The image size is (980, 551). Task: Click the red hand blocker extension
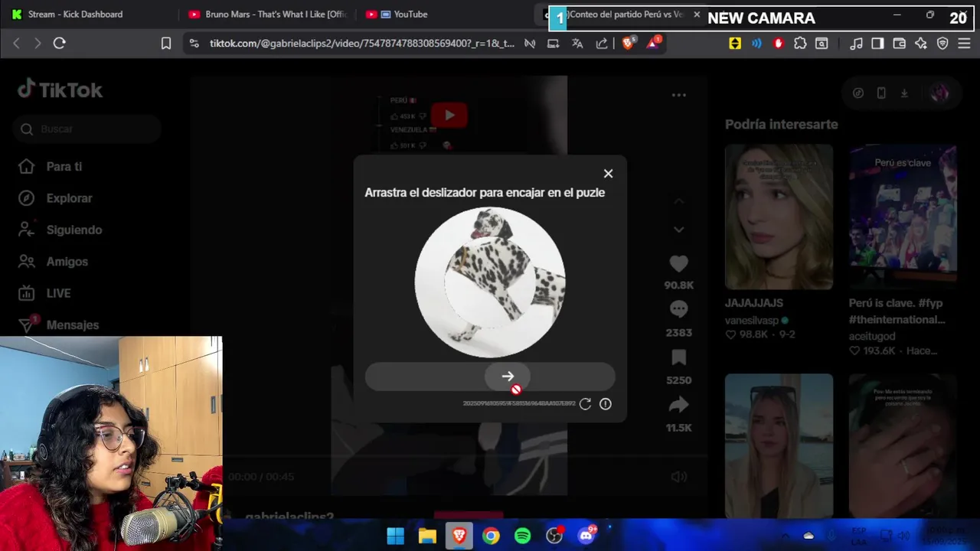(x=779, y=44)
